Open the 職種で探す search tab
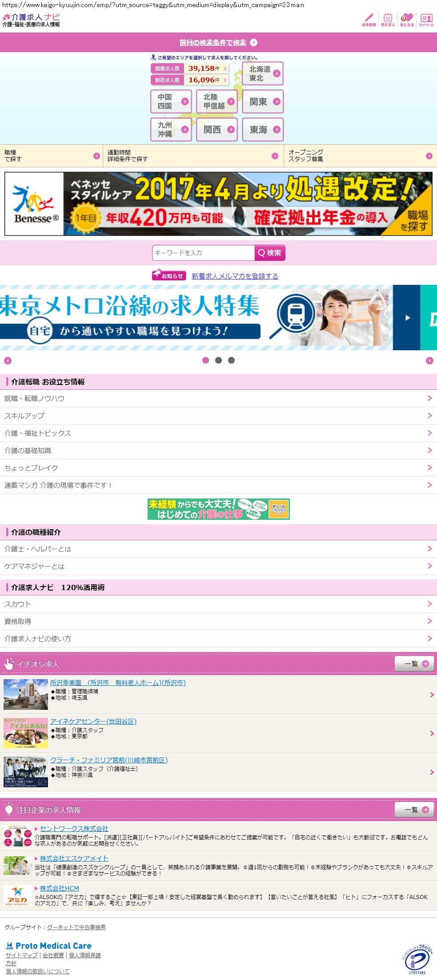Image resolution: width=437 pixels, height=980 pixels. [51, 156]
